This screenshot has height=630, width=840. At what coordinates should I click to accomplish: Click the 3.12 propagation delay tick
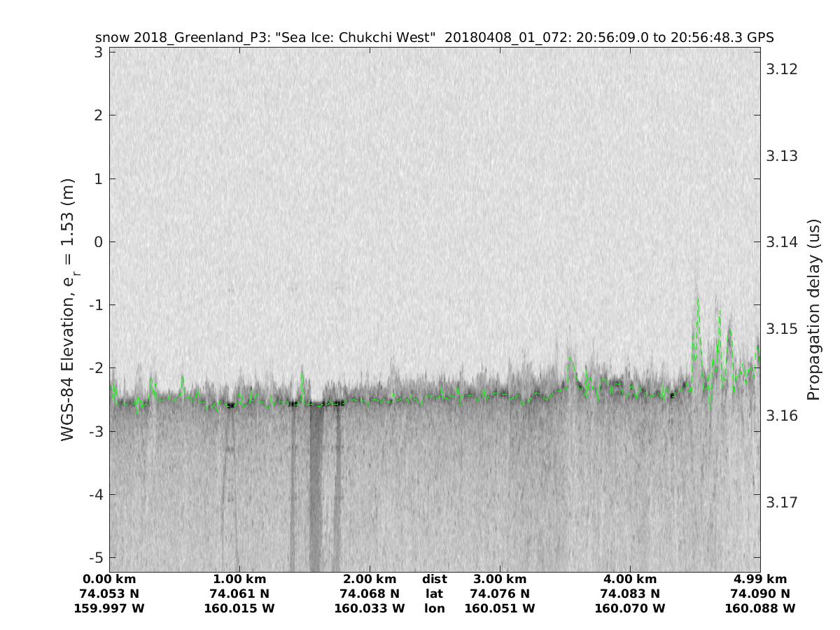783,69
